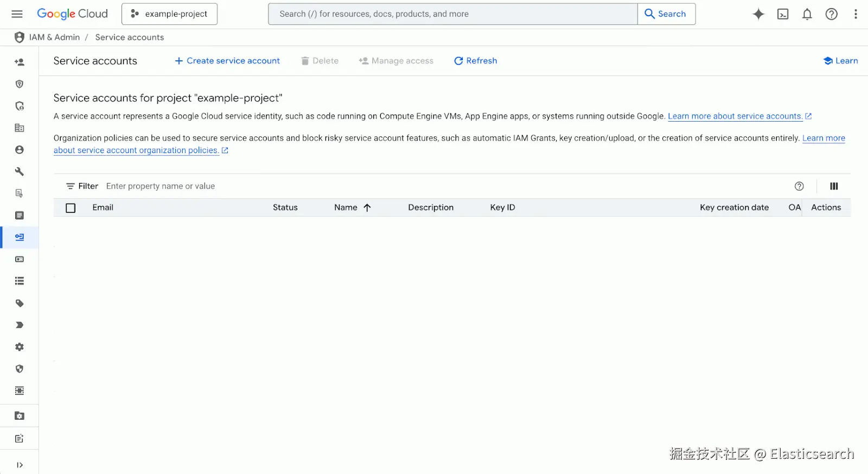This screenshot has height=474, width=868.
Task: Open the striped rows sidebar icon
Action: (20, 391)
